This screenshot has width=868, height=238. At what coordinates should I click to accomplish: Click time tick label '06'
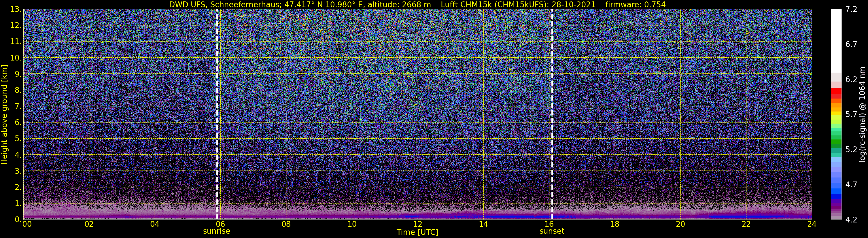pos(220,224)
